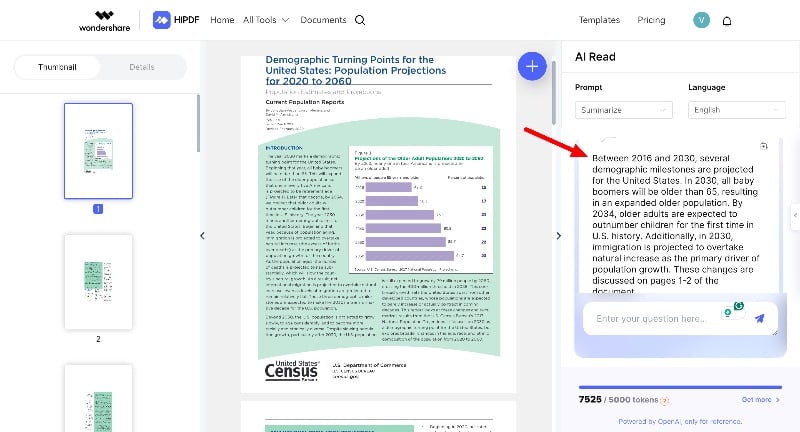Open notifications bell icon
800x432 pixels.
point(727,20)
